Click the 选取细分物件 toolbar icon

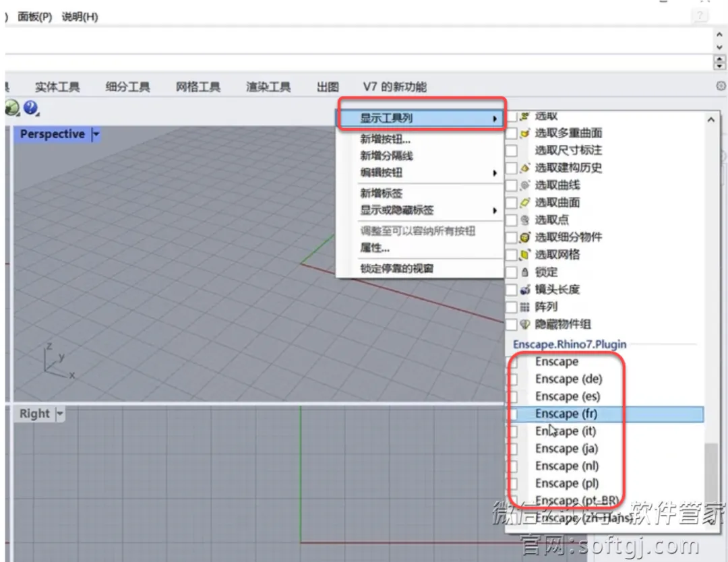524,237
